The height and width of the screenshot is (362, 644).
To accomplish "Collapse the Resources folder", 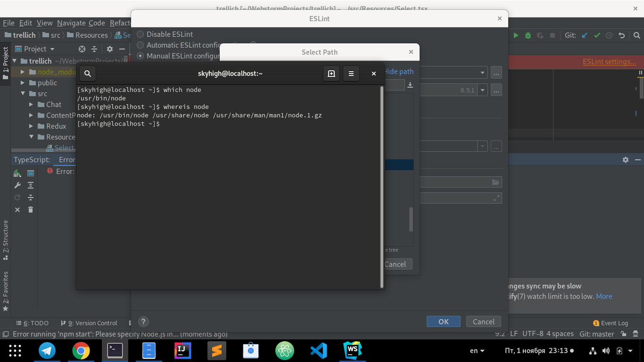I will point(31,137).
